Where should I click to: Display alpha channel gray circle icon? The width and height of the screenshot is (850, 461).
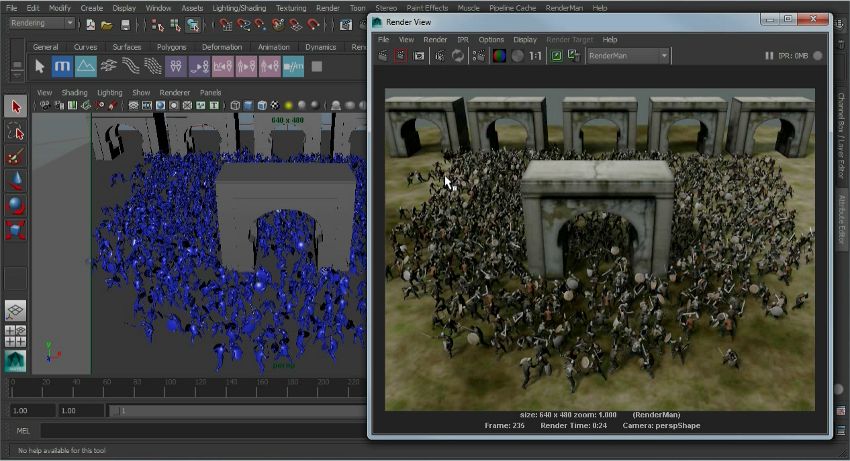517,56
